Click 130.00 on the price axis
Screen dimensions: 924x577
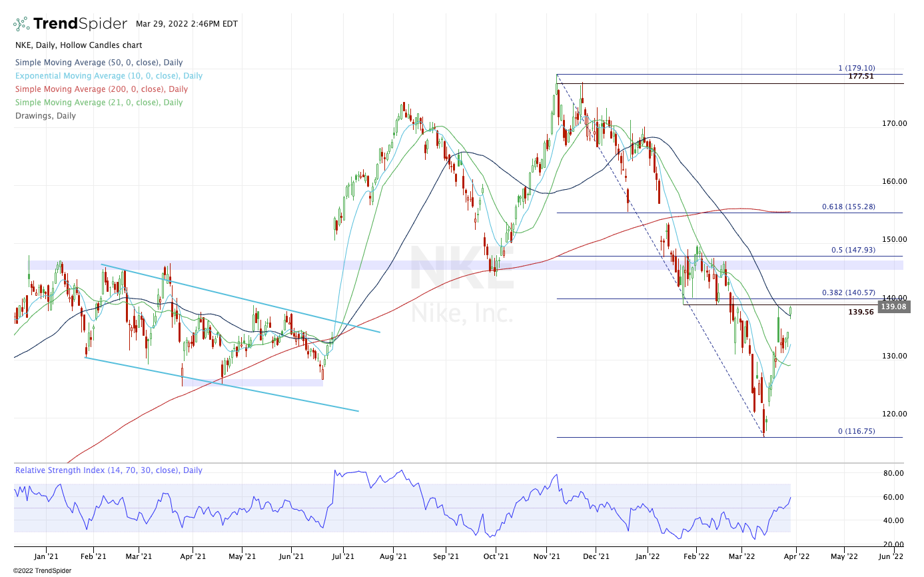point(896,356)
